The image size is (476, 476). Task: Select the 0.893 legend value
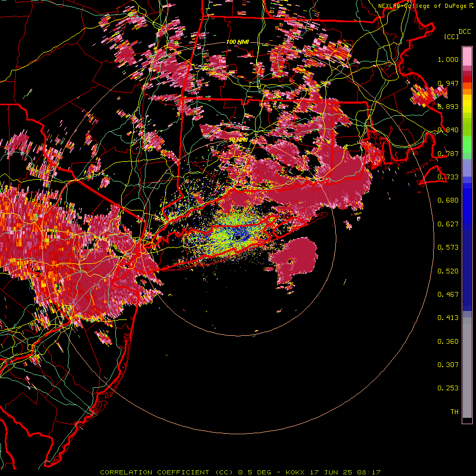(x=448, y=106)
